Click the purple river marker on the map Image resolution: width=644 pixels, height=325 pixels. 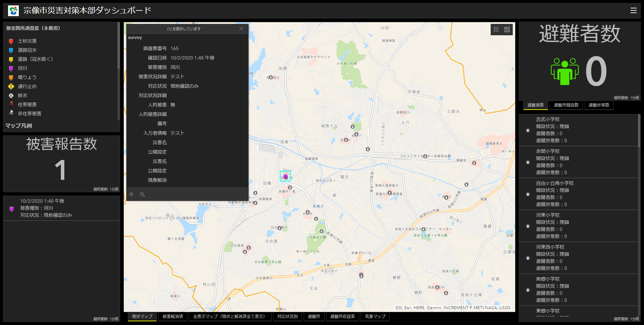[285, 176]
